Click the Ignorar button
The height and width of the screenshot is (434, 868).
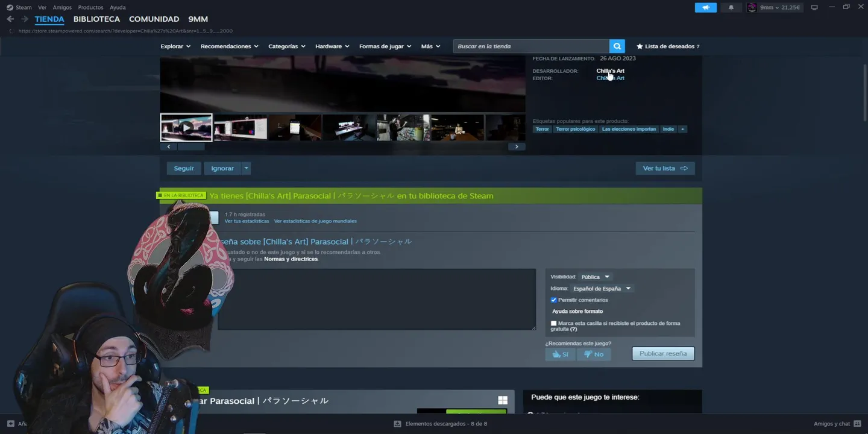pyautogui.click(x=222, y=168)
